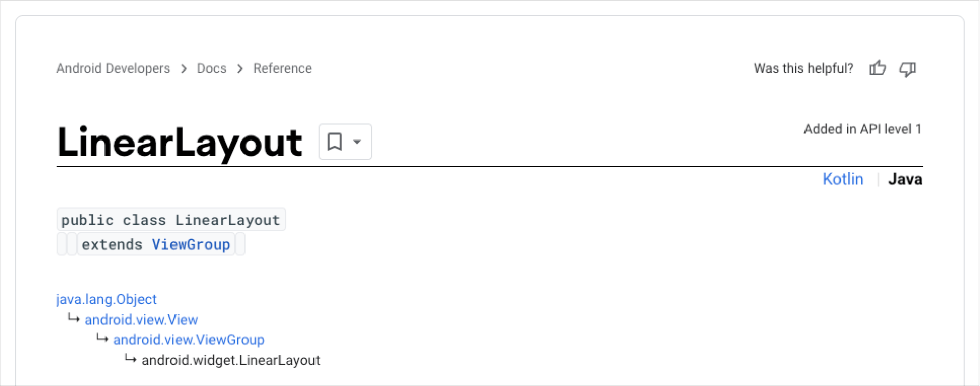The height and width of the screenshot is (386, 980).
Task: Select the Java language tab
Action: point(905,179)
